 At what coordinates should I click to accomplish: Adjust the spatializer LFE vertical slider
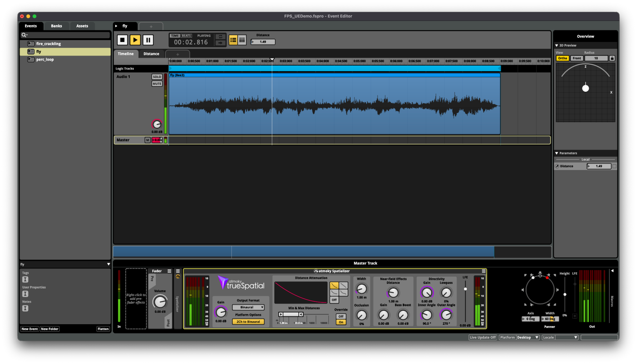tap(465, 289)
